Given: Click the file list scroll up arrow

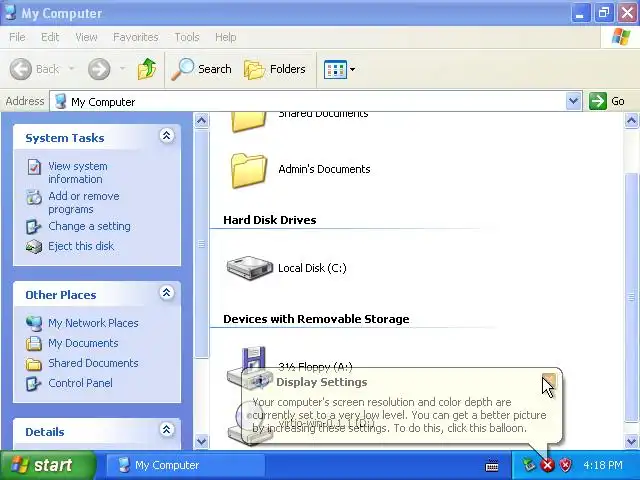Looking at the screenshot, I should (631, 120).
